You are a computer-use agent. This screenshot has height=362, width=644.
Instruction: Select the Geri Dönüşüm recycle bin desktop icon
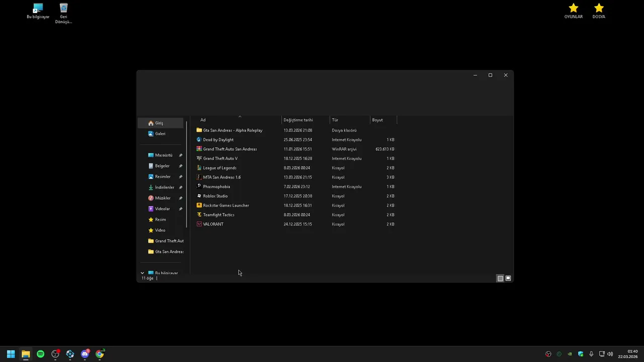click(63, 14)
